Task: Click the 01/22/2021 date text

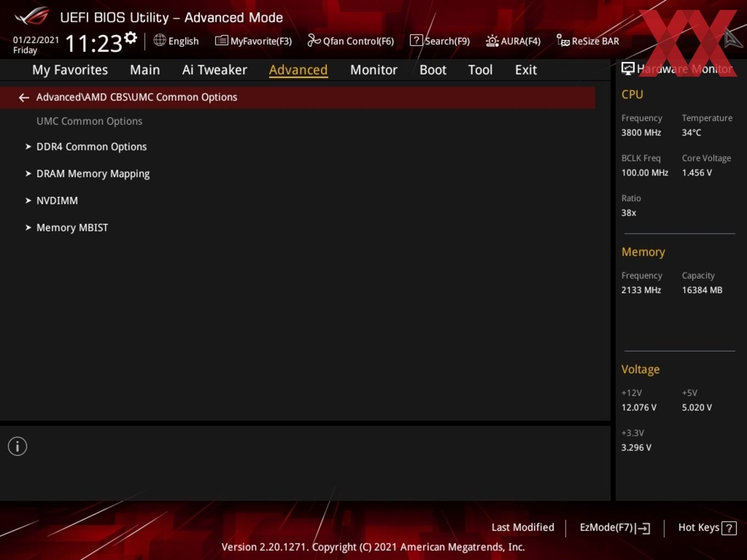Action: pos(36,40)
